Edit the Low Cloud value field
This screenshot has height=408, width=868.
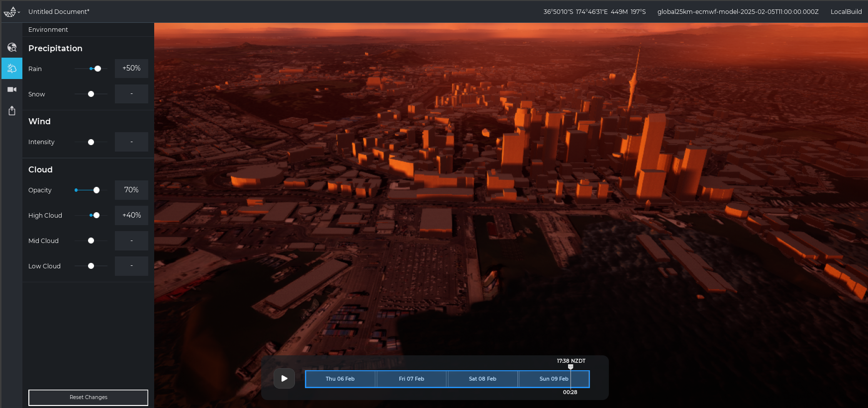[131, 266]
